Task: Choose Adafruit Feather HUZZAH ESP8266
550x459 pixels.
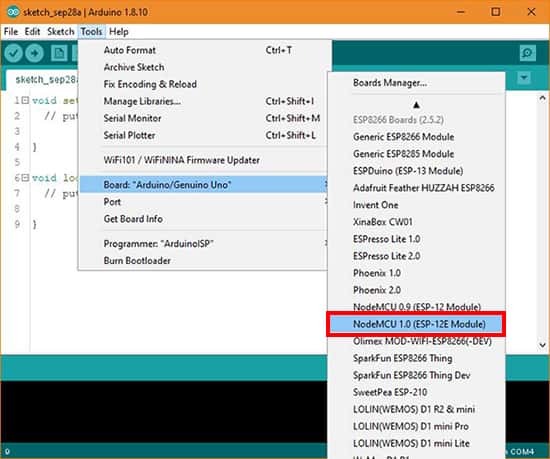Action: pos(416,188)
